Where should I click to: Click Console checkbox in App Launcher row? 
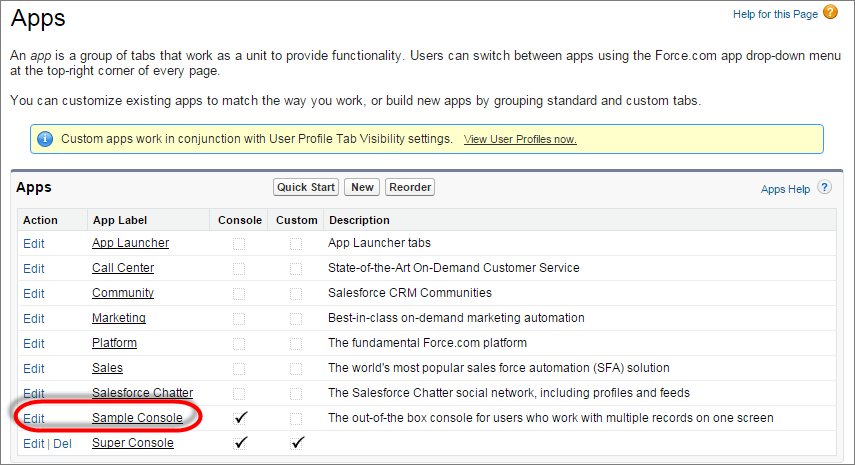click(239, 244)
